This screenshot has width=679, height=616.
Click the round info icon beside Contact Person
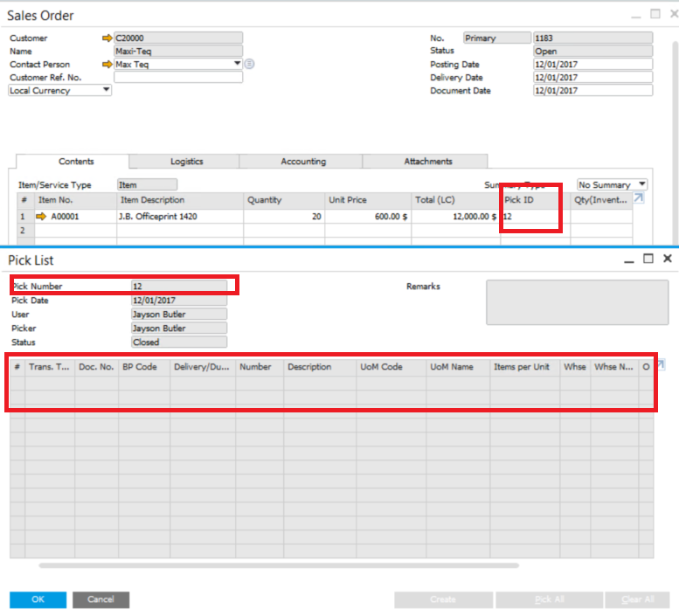coord(249,65)
